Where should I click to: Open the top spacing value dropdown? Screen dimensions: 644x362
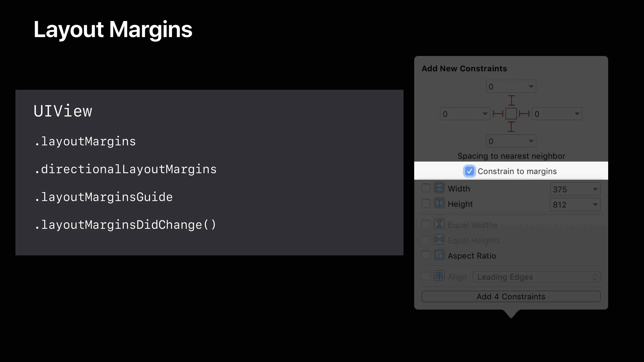tap(531, 86)
